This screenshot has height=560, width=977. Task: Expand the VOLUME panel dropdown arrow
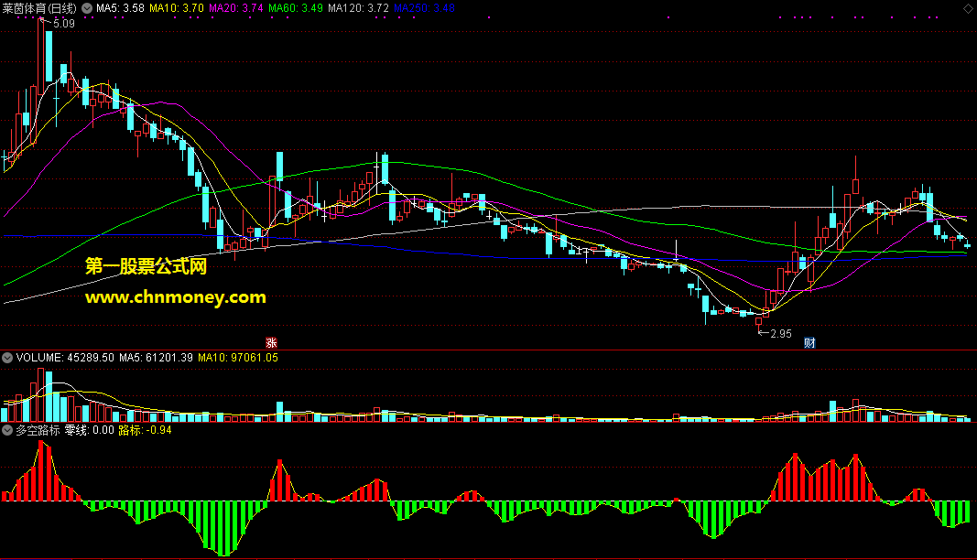tap(7, 358)
